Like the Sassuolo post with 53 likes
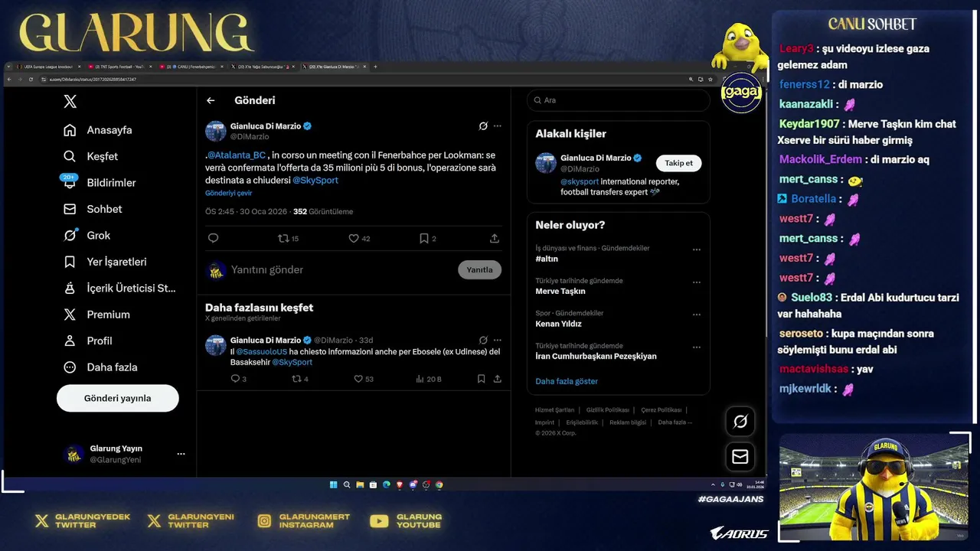Screen dimensions: 980x551 pos(364,379)
